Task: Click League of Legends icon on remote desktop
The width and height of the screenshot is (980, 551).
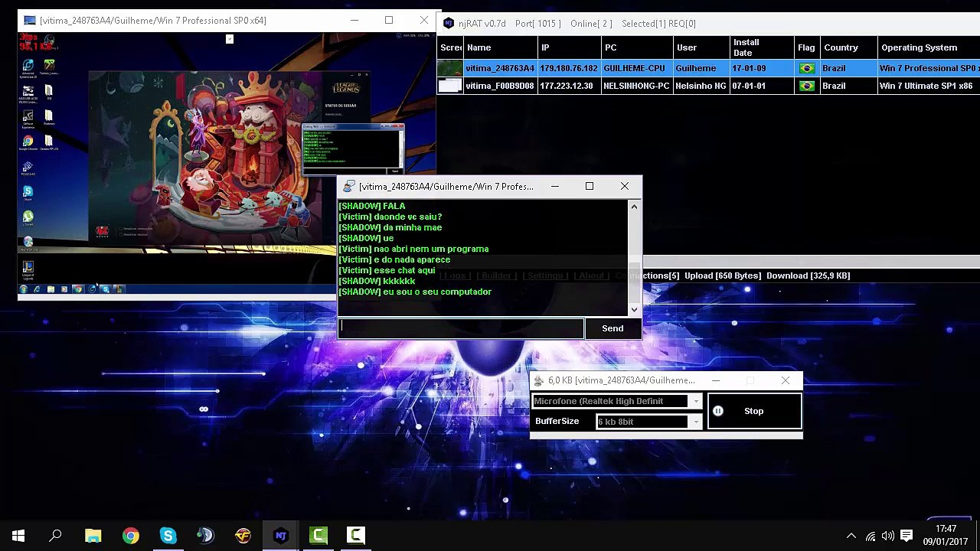Action: (x=28, y=268)
